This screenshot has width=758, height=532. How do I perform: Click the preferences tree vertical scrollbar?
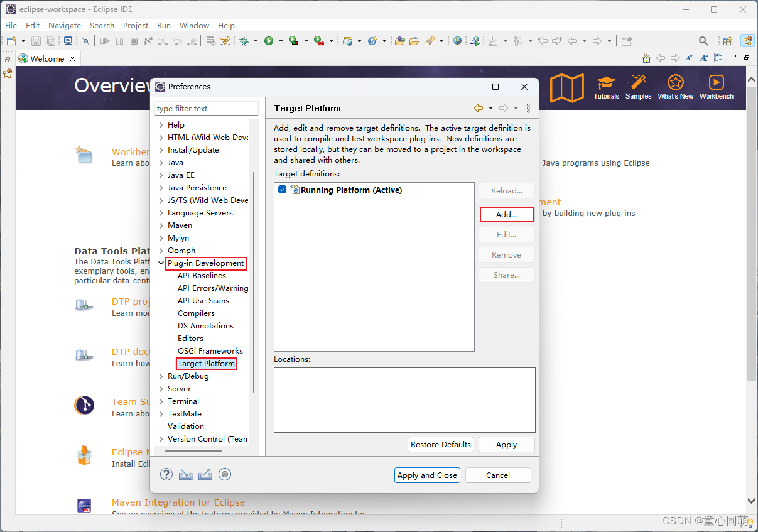pos(254,283)
